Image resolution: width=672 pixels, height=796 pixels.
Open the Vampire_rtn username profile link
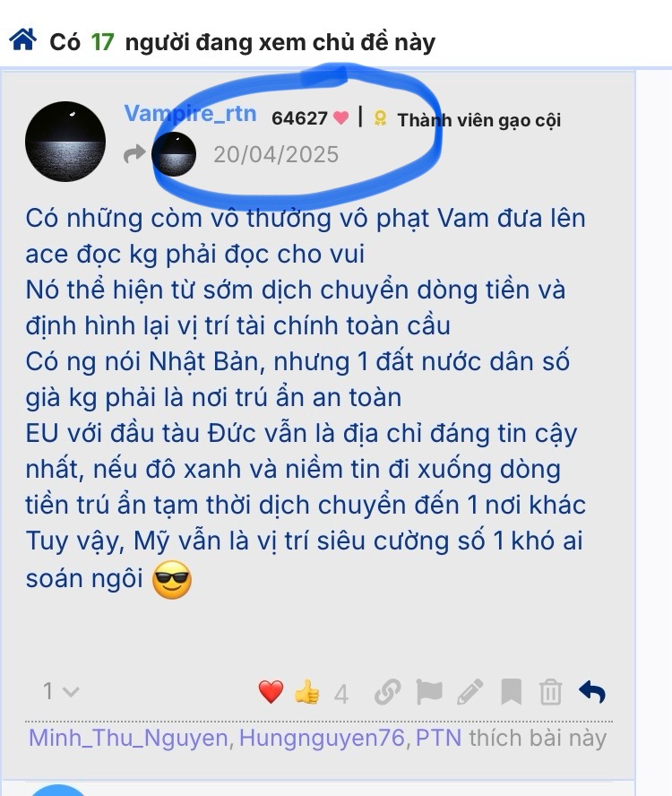coord(190,113)
